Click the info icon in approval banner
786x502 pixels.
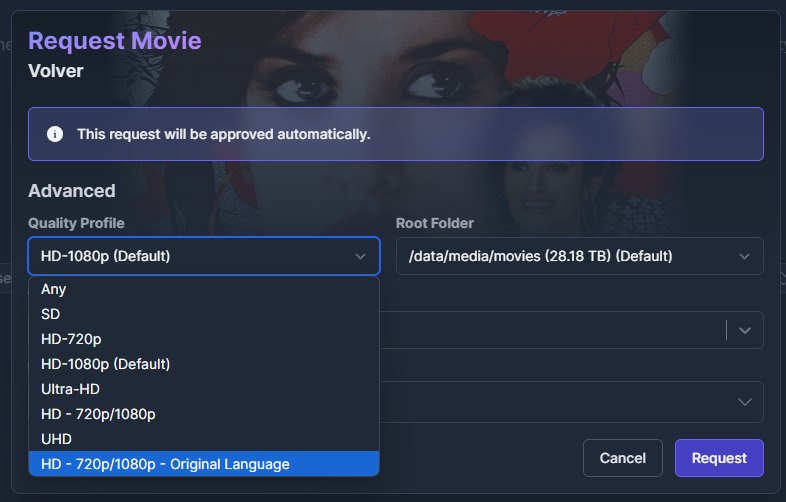coord(55,134)
